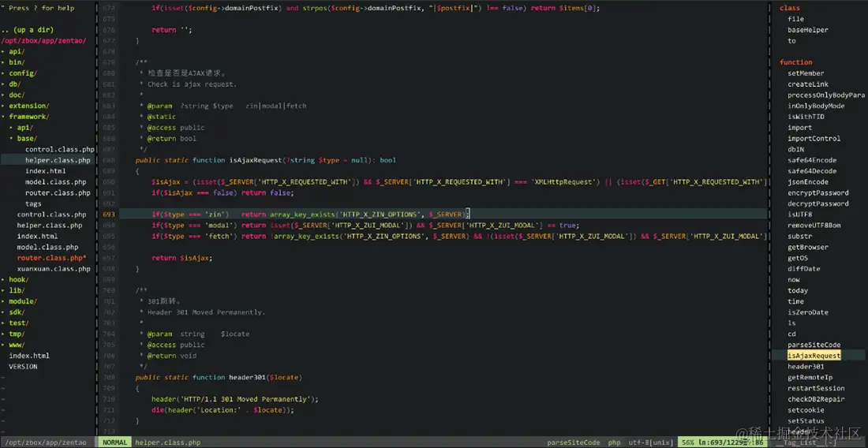The image size is (868, 448).
Task: Jump to the isZeroDate tag
Action: pyautogui.click(x=808, y=312)
